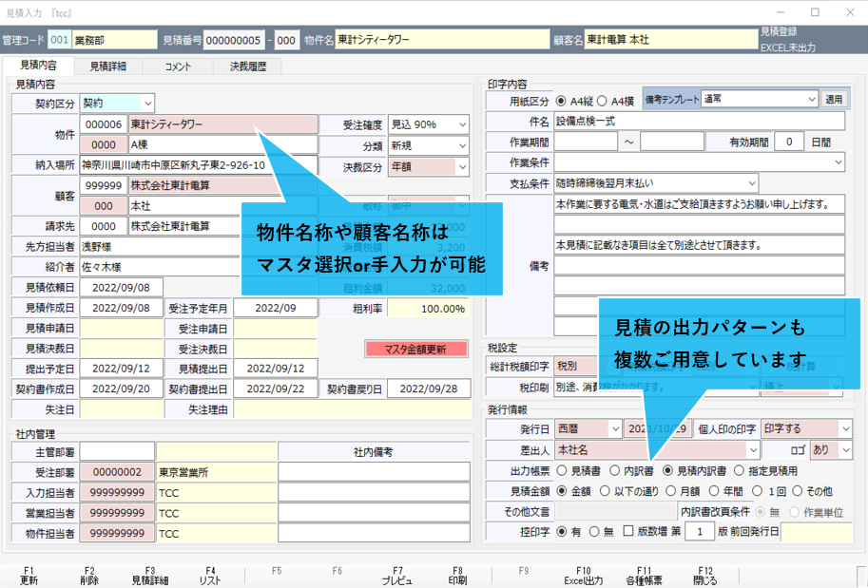Screen dimensions: 868x588
Task: Open the 備考テンプレート dropdown
Action: 812,100
